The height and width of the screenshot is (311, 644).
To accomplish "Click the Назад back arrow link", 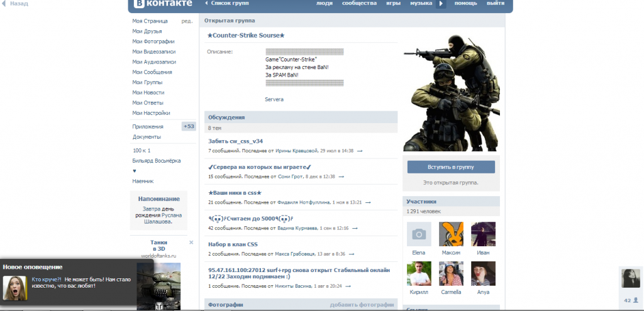I will pyautogui.click(x=16, y=4).
